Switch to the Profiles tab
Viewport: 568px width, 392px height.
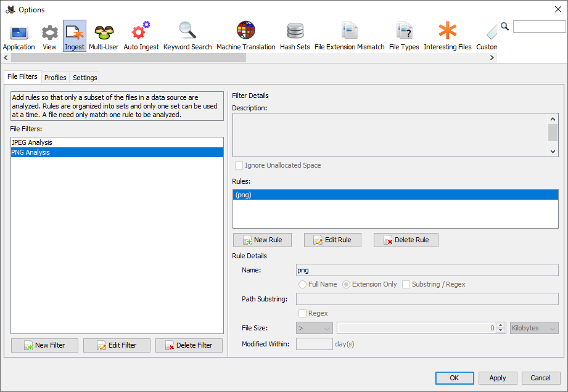[x=55, y=78]
